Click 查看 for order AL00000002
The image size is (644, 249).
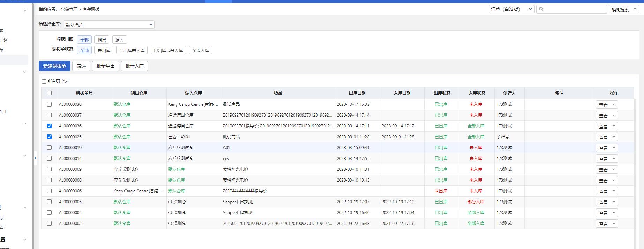603,224
